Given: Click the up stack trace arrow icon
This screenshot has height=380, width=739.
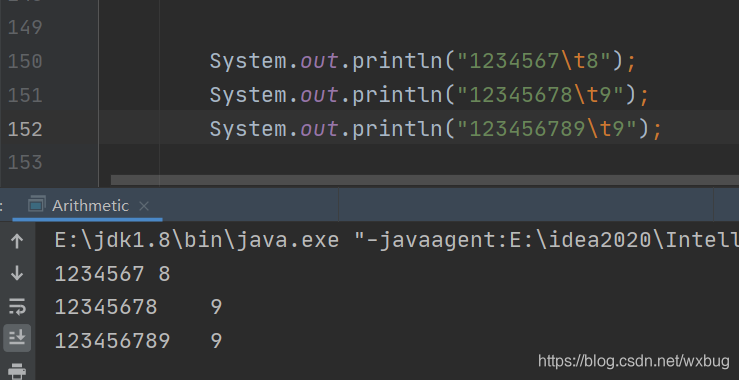Looking at the screenshot, I should pyautogui.click(x=17, y=241).
